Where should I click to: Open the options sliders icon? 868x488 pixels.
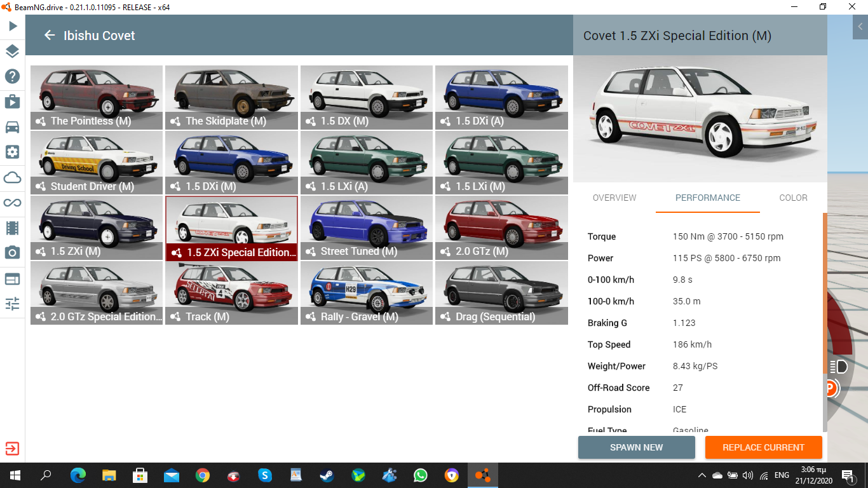coord(13,303)
